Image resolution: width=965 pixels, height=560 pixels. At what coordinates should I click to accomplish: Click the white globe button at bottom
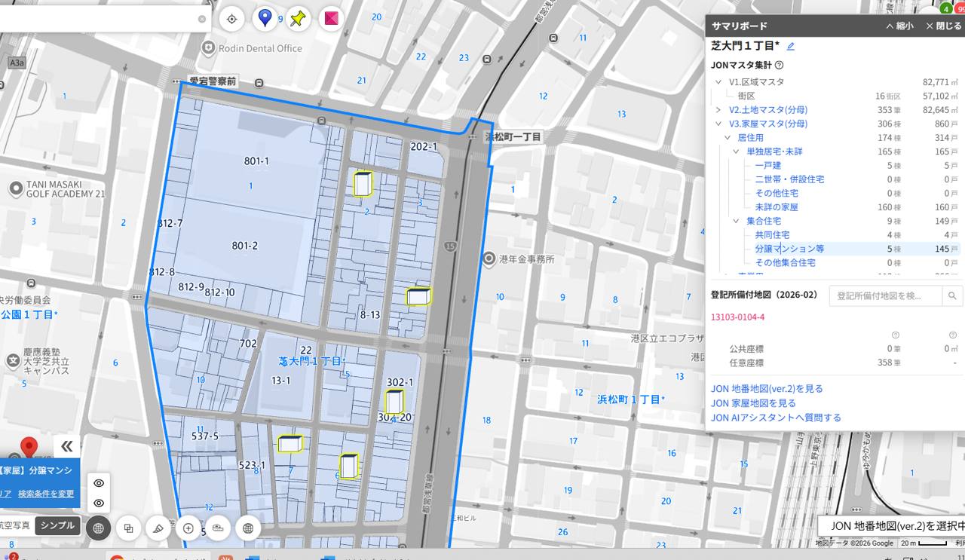coord(248,528)
